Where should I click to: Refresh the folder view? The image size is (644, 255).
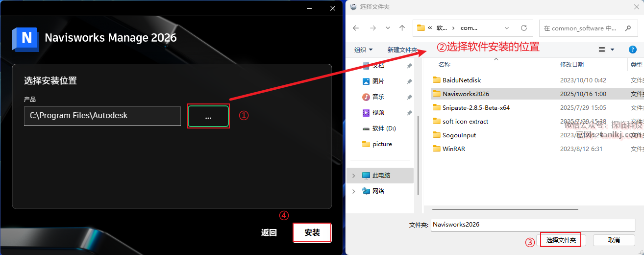523,28
